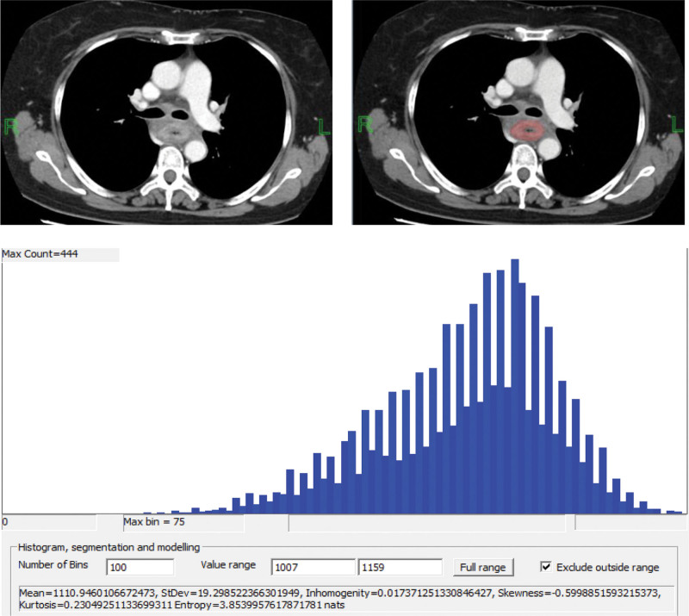The height and width of the screenshot is (616, 689).
Task: Click the red segmented esophagus region
Action: point(528,131)
